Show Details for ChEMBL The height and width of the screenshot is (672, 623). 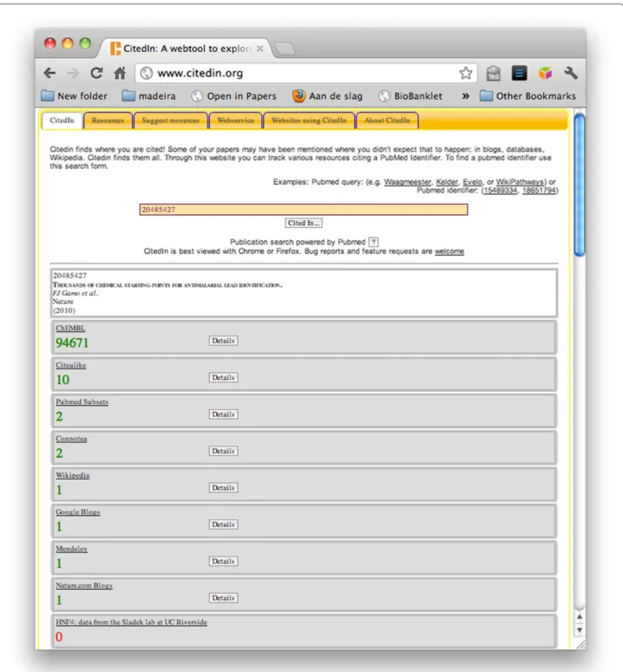[x=223, y=341]
